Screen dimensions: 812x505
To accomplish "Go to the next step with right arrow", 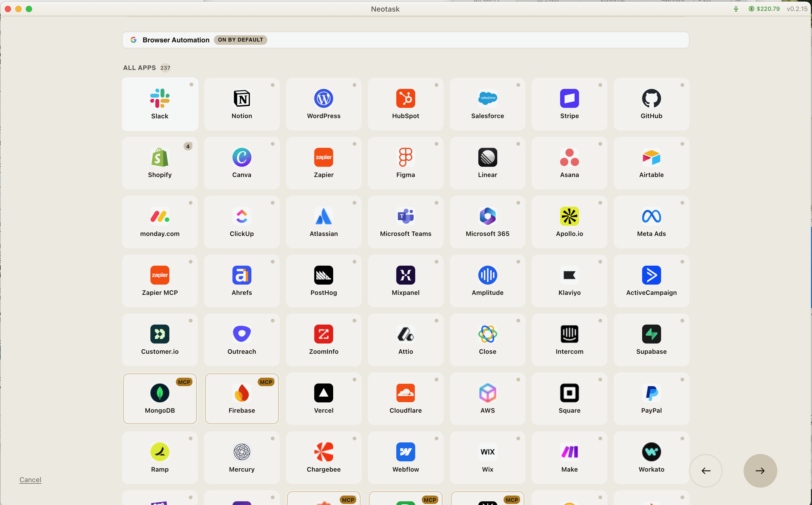I will coord(760,471).
